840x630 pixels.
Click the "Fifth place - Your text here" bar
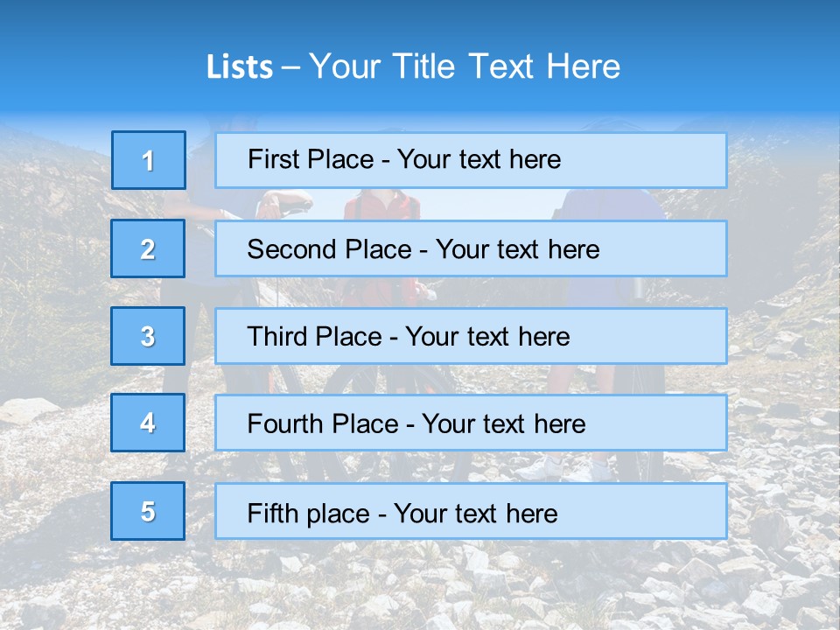(x=471, y=511)
